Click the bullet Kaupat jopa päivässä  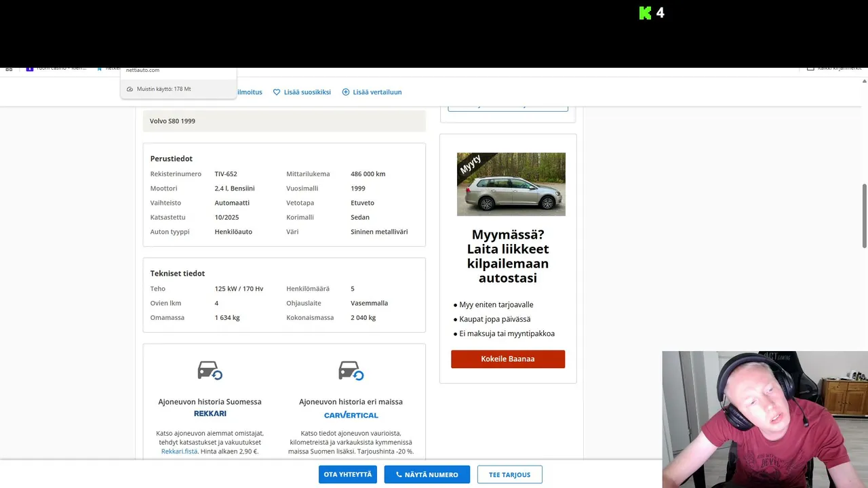point(495,319)
